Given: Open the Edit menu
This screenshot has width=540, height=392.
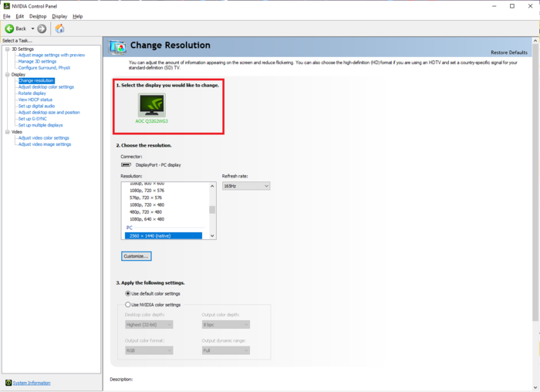Looking at the screenshot, I should 20,16.
